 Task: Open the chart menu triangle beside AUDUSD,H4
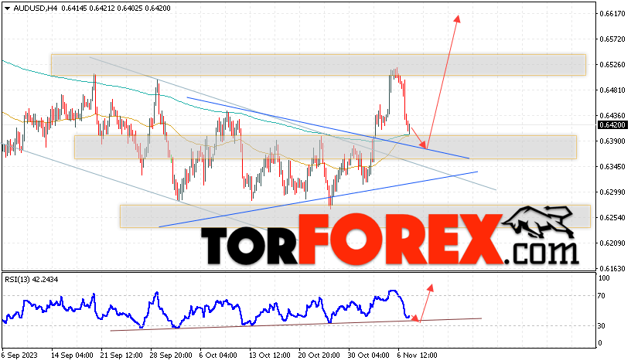(7, 8)
